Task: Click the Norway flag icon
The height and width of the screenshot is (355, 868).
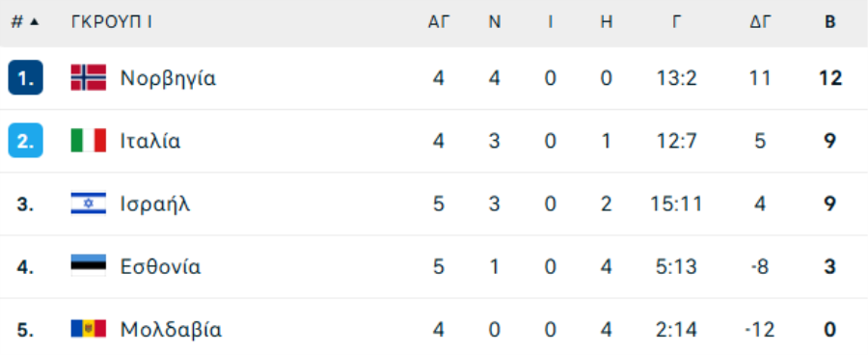Action: point(89,77)
